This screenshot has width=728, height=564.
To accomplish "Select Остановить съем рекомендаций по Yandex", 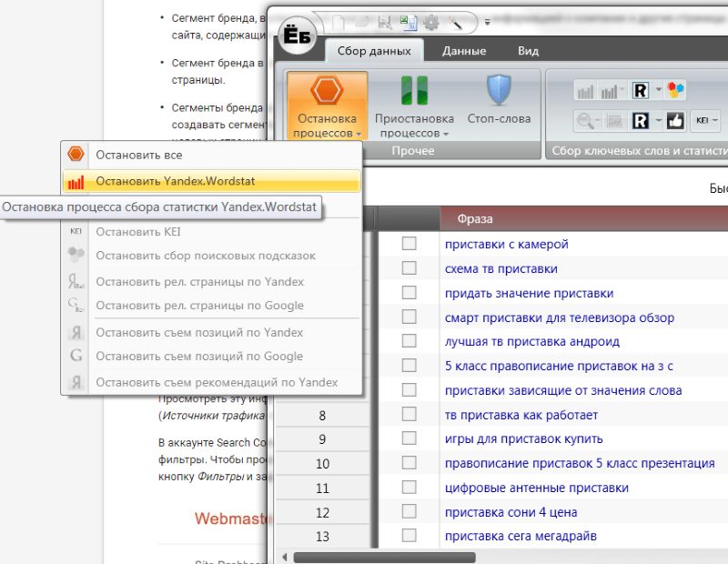I will pyautogui.click(x=211, y=382).
